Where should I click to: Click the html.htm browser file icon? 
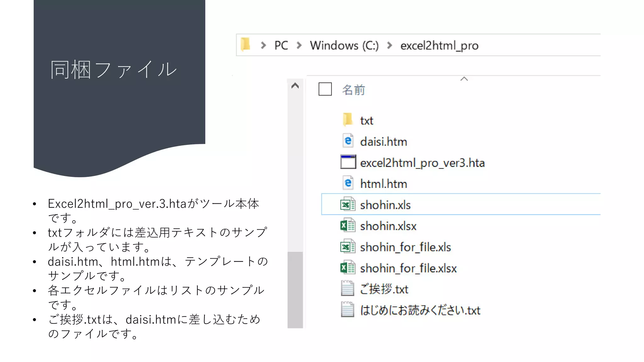[x=348, y=183]
